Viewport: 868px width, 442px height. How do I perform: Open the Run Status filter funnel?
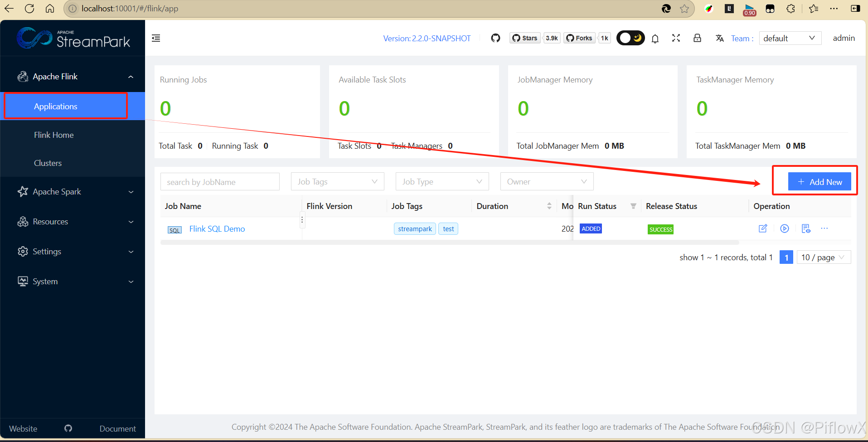(x=633, y=206)
